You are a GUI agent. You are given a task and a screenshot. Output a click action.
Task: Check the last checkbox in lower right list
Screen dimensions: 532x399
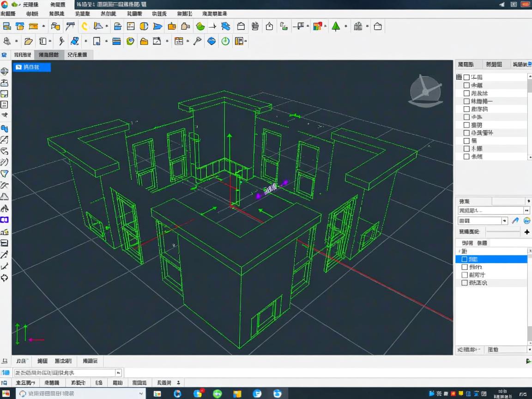[465, 283]
